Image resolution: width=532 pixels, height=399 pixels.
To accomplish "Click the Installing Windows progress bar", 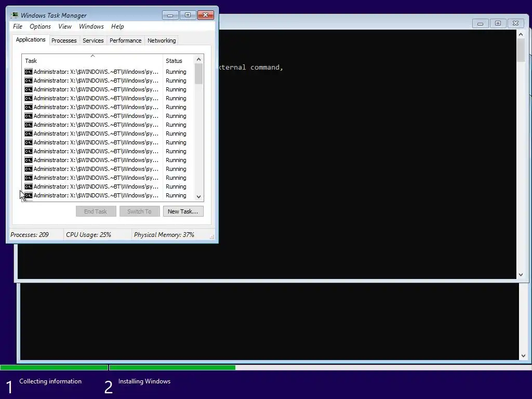I will point(320,367).
